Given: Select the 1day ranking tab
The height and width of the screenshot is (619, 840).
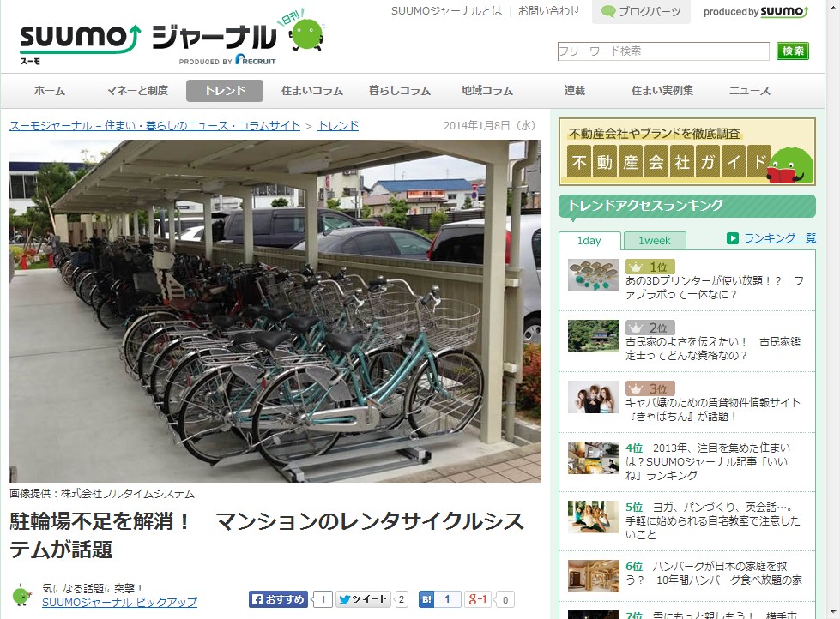Looking at the screenshot, I should tap(589, 241).
